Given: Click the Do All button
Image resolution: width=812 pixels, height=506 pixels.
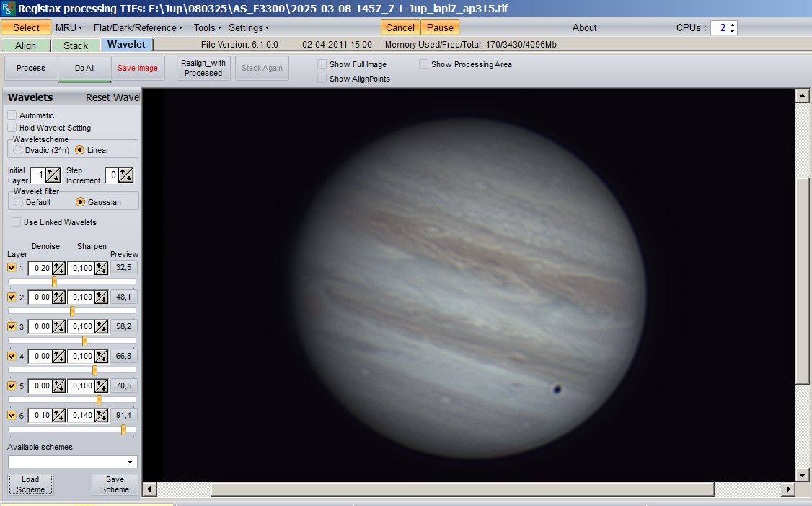Looking at the screenshot, I should coord(84,69).
